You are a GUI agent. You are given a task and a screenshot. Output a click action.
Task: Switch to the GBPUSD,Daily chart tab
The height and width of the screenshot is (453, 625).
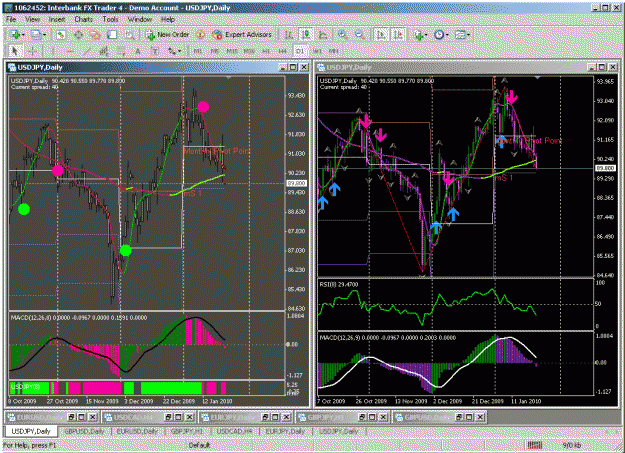pyautogui.click(x=84, y=431)
